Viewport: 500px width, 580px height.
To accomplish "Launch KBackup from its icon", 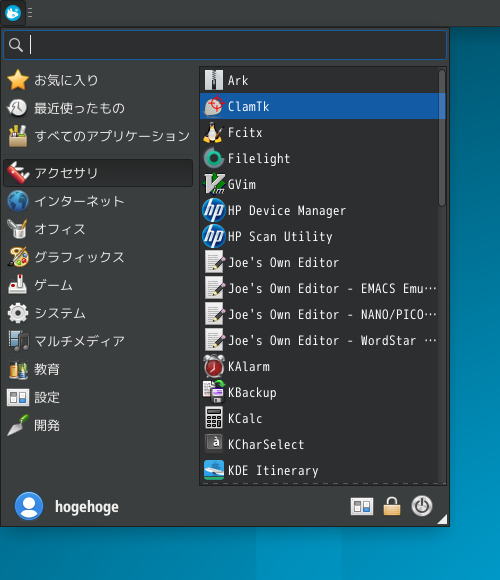I will click(214, 392).
